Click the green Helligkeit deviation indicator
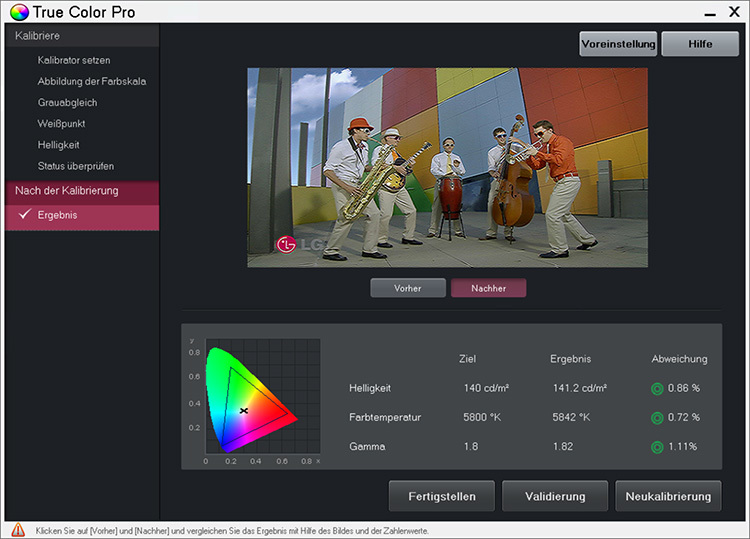The image size is (750, 539). [x=657, y=387]
